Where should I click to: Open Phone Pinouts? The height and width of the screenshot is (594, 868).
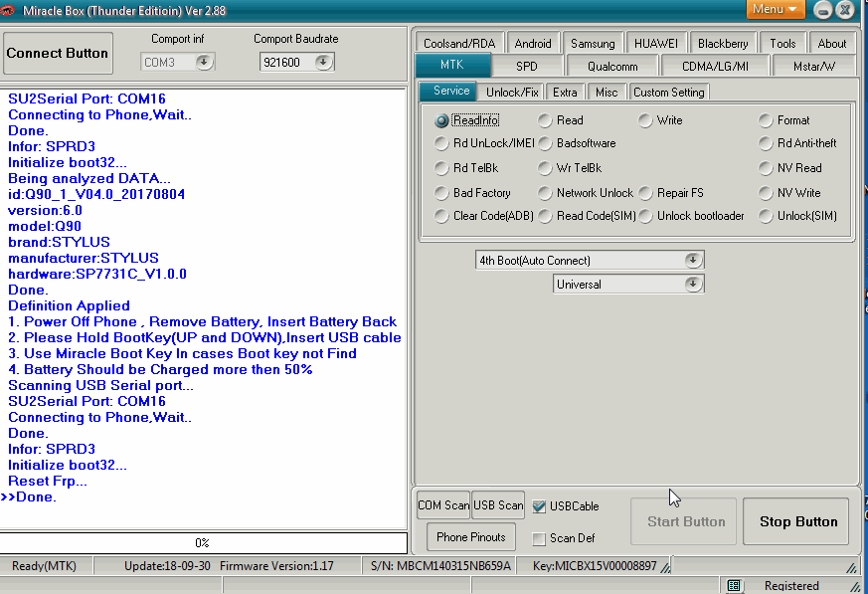coord(471,537)
